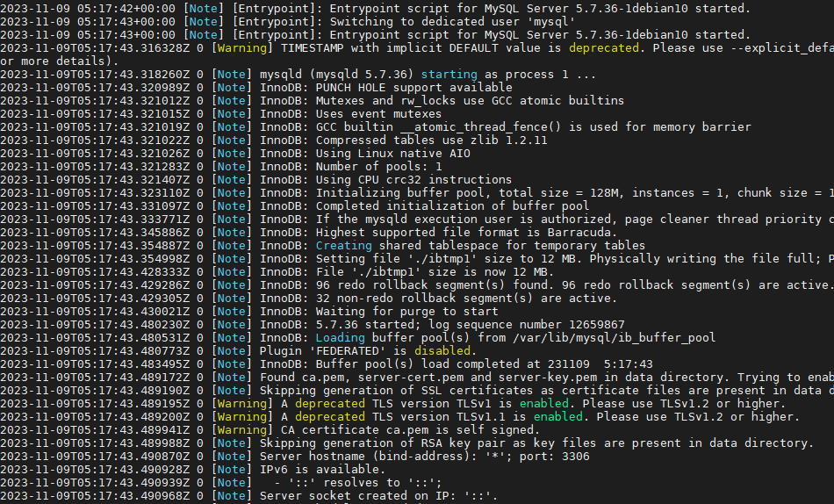Click "Setting file './ibtmp1'" text
Screen dimensions: 834x504
coord(396,259)
